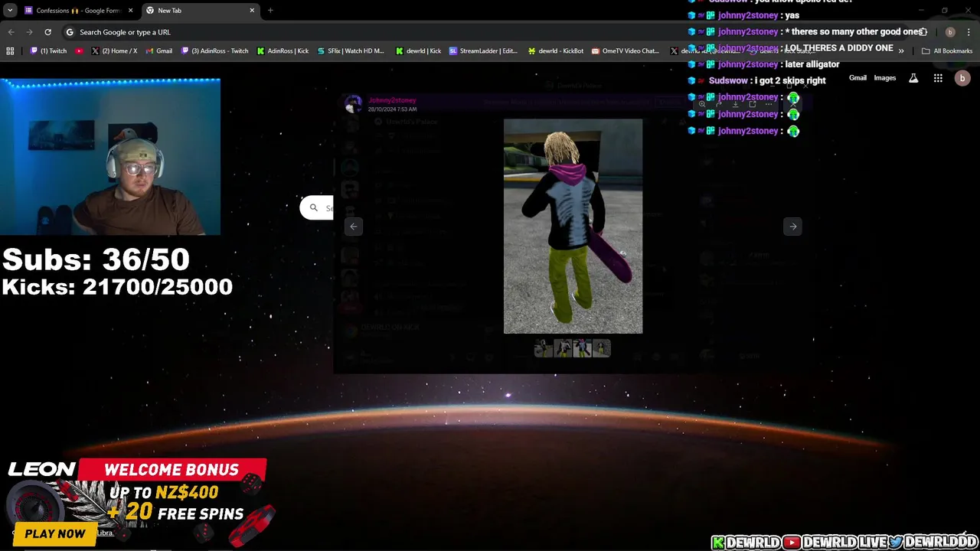Screen dimensions: 980x551
Task: Open the tab search dropdown arrow
Action: tap(10, 11)
